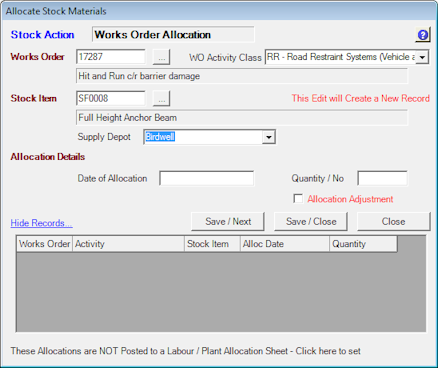Image resolution: width=438 pixels, height=368 pixels.
Task: Browse Stock Item with ellipsis button
Action: point(161,99)
